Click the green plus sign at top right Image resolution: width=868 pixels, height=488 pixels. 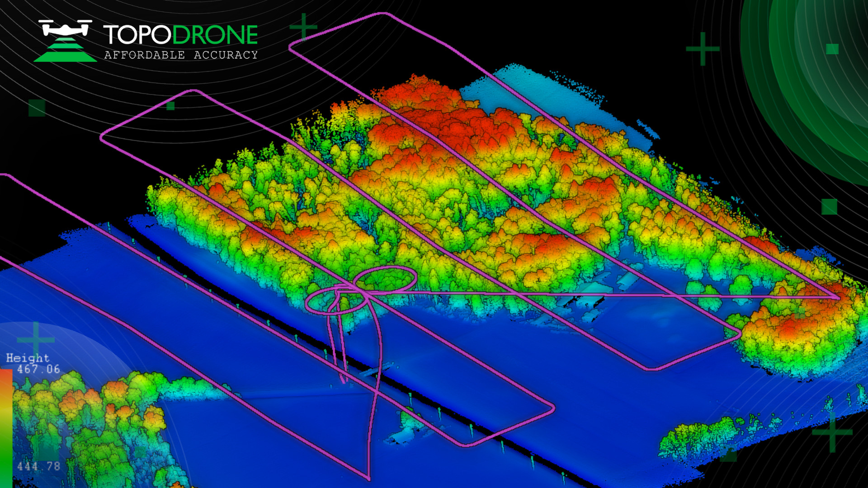coord(703,48)
